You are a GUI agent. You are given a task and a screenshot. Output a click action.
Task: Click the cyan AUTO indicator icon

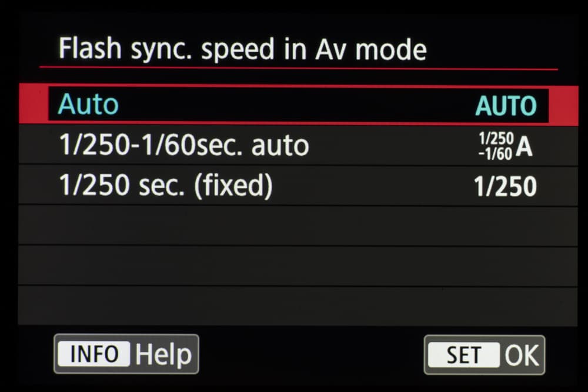click(x=506, y=106)
